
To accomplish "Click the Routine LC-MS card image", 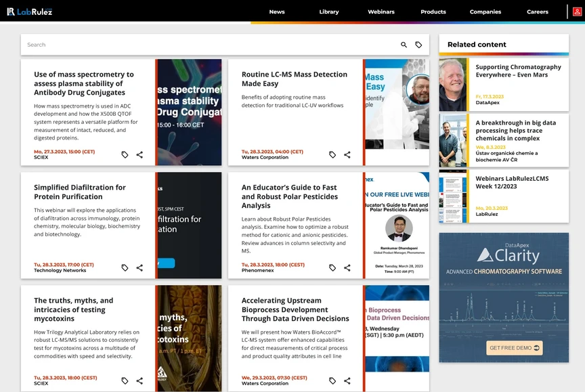I will (397, 104).
